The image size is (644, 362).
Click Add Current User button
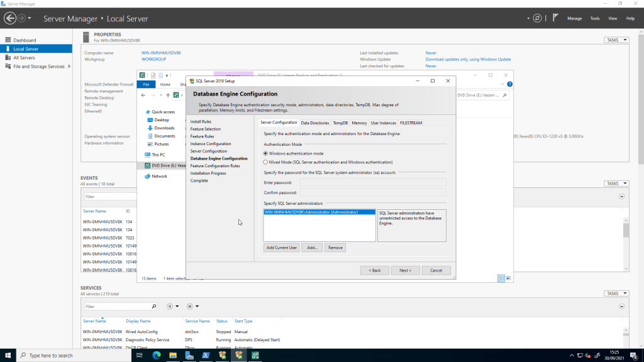pyautogui.click(x=281, y=248)
